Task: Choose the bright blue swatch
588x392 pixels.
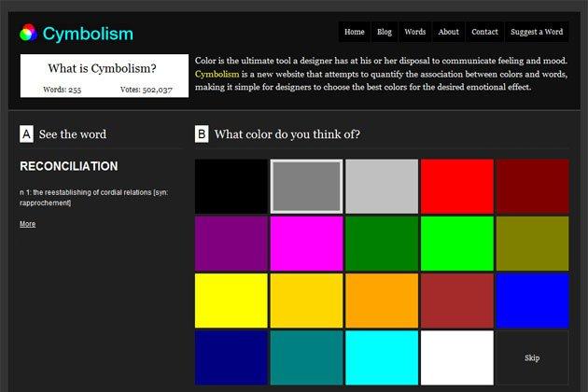Action: [532, 301]
